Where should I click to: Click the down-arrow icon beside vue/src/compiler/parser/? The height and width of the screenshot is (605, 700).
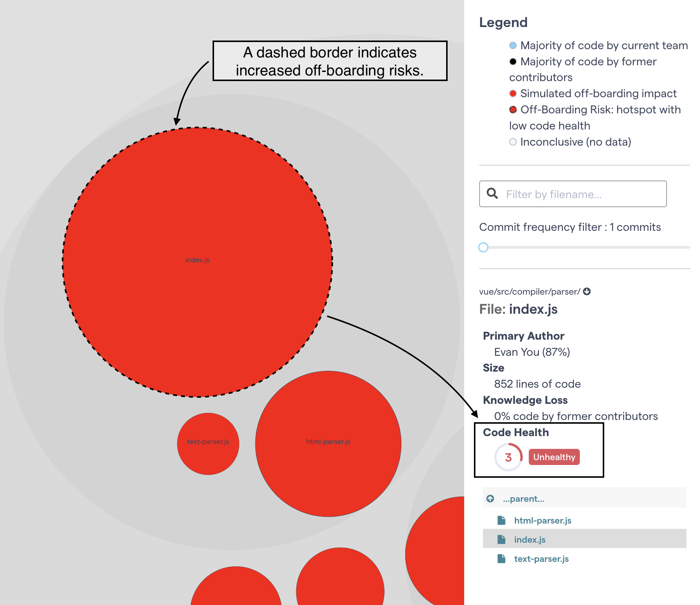tap(587, 292)
